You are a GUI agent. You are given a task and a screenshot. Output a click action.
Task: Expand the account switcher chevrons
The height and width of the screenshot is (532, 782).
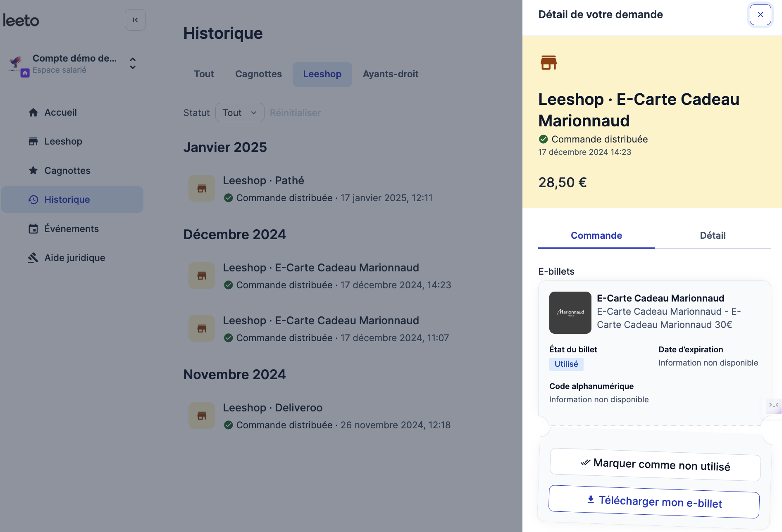(133, 63)
